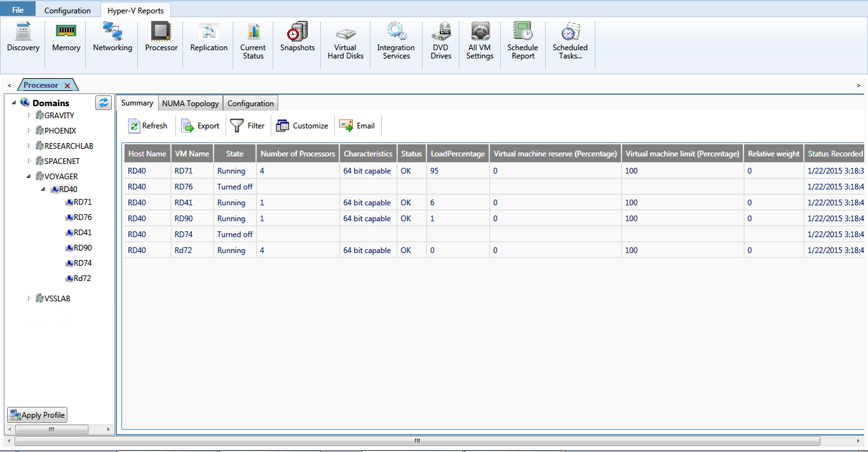This screenshot has height=452, width=868.
Task: Collapse the VOYAGER domain
Action: (x=29, y=176)
